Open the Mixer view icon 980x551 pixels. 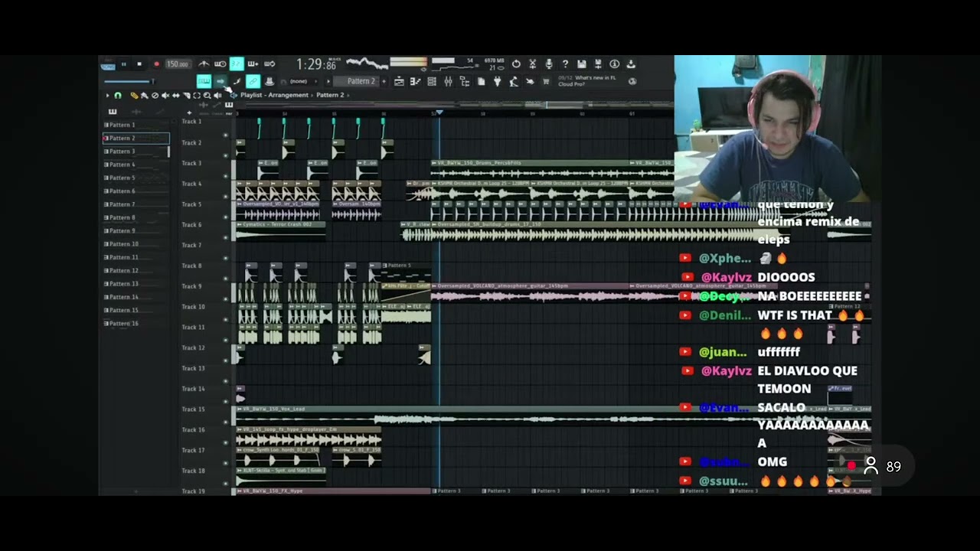tap(449, 81)
